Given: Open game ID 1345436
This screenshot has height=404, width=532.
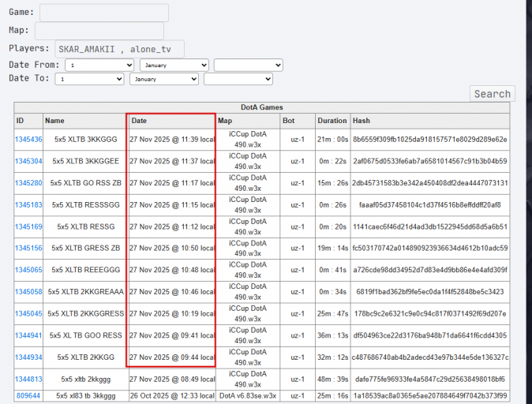Looking at the screenshot, I should [28, 140].
